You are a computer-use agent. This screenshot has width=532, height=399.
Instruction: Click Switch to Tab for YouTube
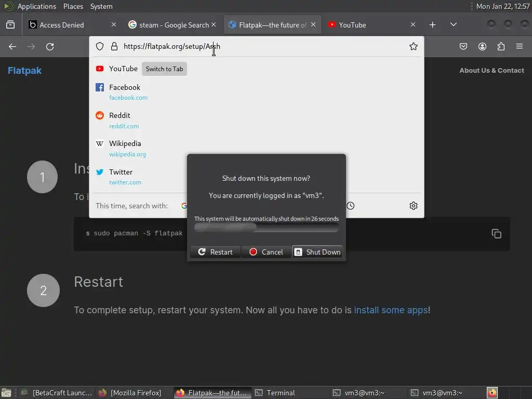pos(164,69)
